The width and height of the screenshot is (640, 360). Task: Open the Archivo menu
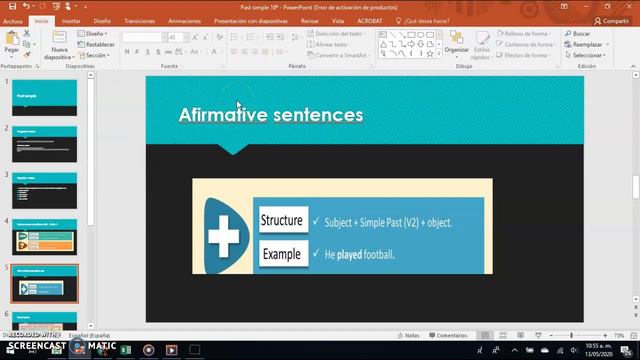pyautogui.click(x=13, y=21)
